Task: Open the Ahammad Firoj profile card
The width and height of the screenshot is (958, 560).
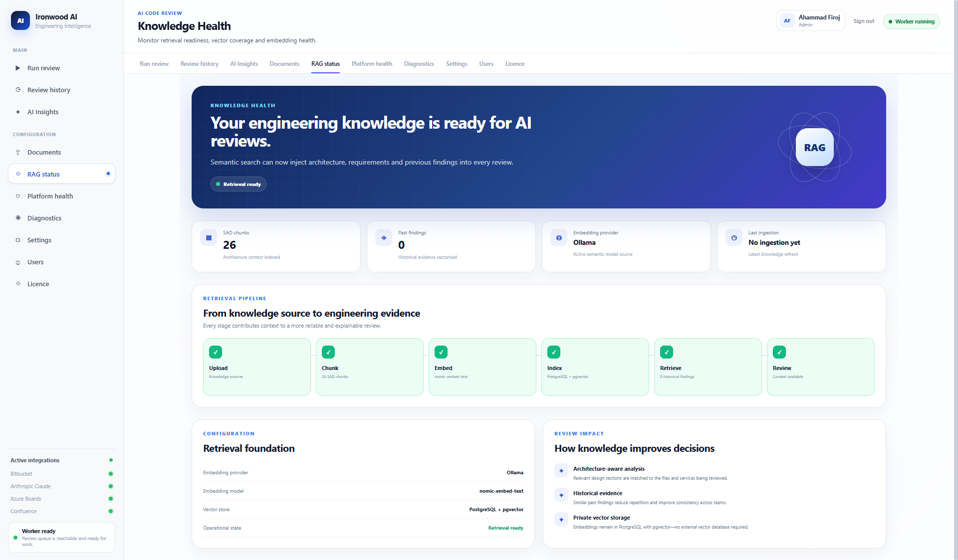Action: [x=811, y=21]
